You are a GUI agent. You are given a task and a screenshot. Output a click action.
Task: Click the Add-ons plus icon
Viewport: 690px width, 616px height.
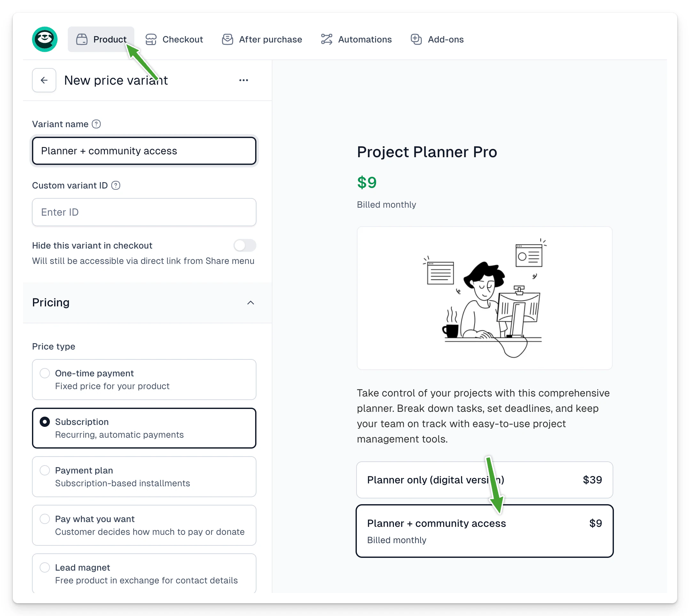(x=416, y=39)
